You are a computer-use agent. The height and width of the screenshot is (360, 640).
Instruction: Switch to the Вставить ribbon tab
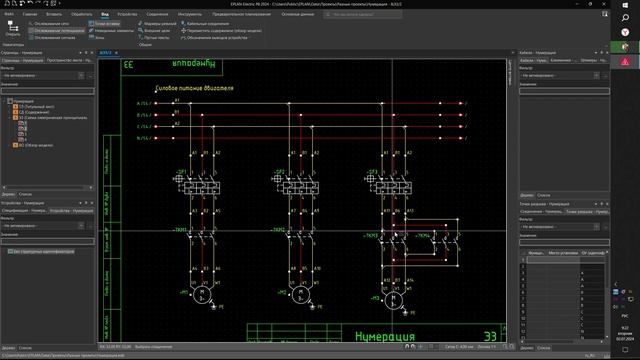tap(54, 14)
